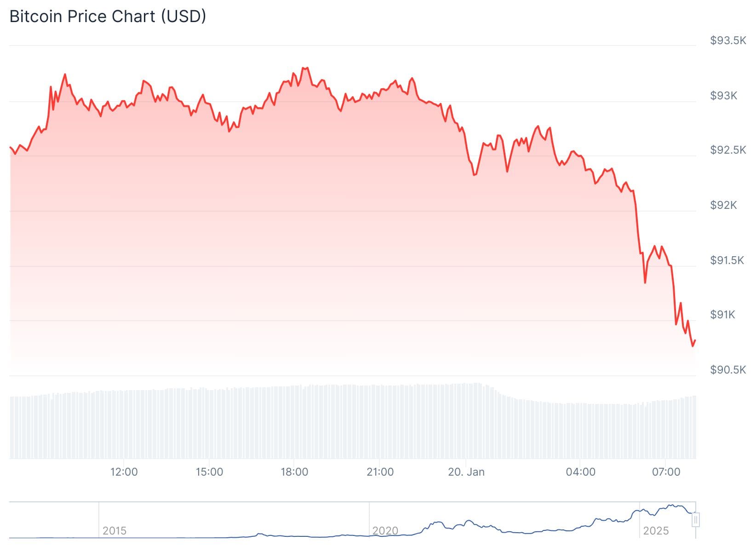Image resolution: width=756 pixels, height=552 pixels.
Task: Click the navigator range handle at right edge
Action: pyautogui.click(x=696, y=520)
